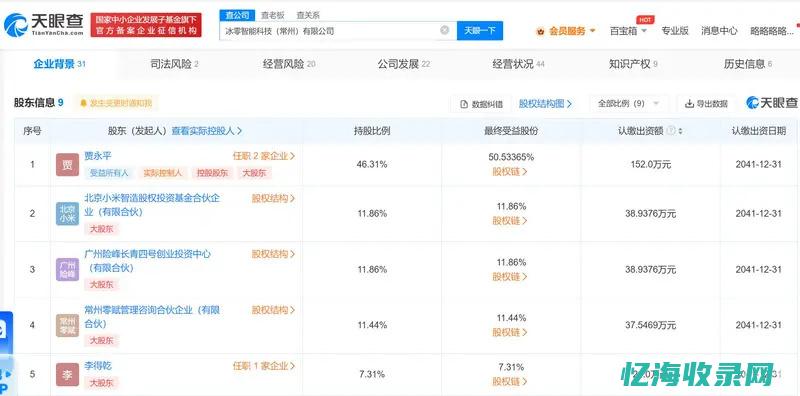Click the 广州险峰 logo avatar
This screenshot has width=800, height=396.
tap(67, 269)
